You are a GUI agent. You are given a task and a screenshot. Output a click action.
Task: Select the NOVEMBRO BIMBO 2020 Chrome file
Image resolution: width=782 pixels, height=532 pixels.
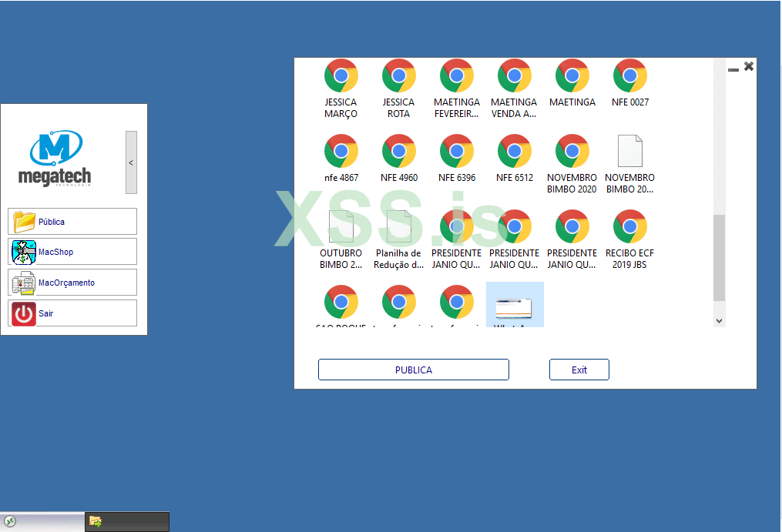tap(572, 151)
